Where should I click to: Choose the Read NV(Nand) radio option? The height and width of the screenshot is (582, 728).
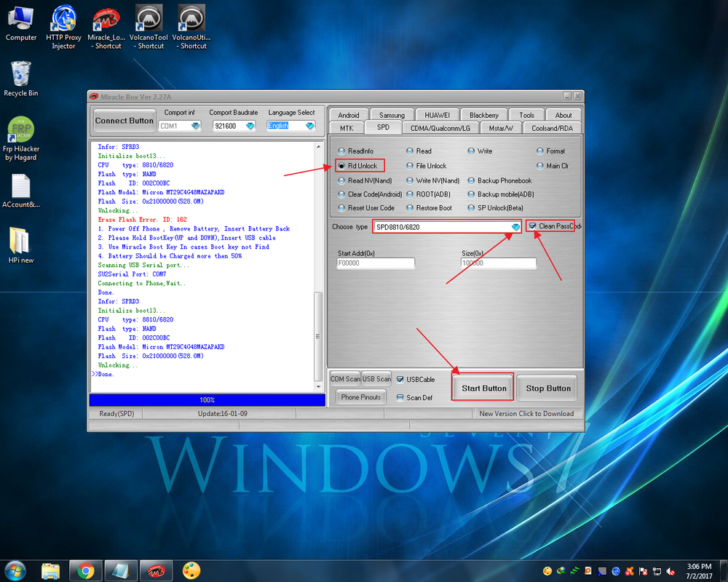pos(365,180)
